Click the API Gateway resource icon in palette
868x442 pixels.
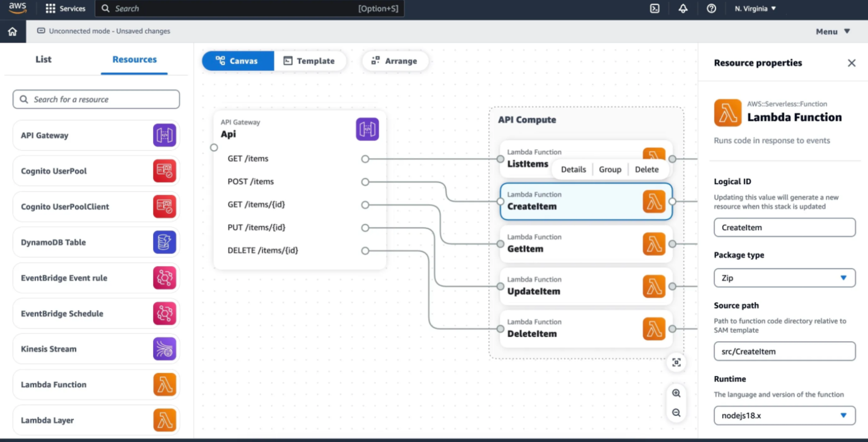(x=165, y=135)
